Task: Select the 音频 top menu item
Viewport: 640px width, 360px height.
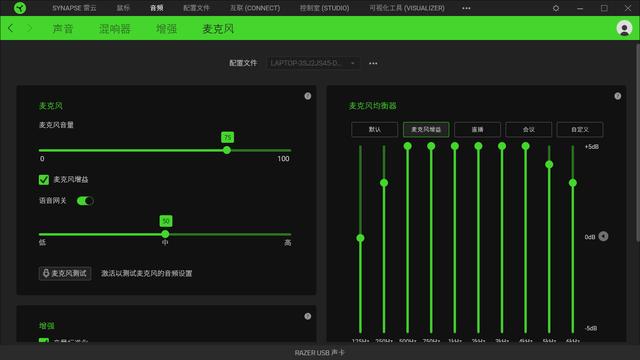Action: (x=156, y=8)
